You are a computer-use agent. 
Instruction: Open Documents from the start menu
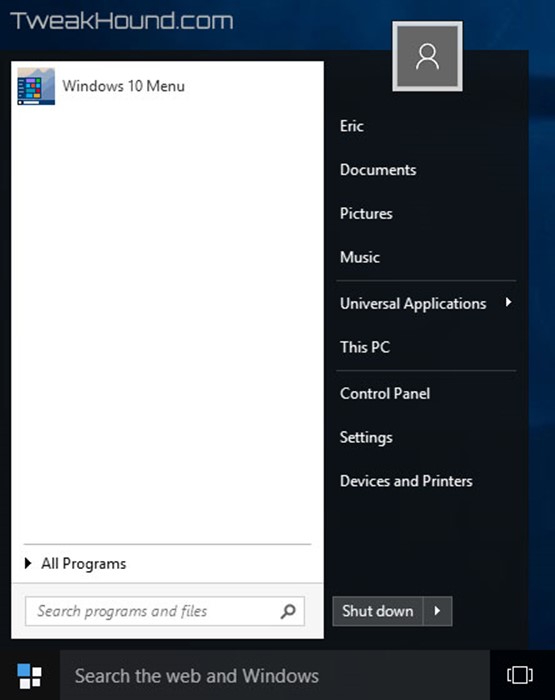[378, 170]
